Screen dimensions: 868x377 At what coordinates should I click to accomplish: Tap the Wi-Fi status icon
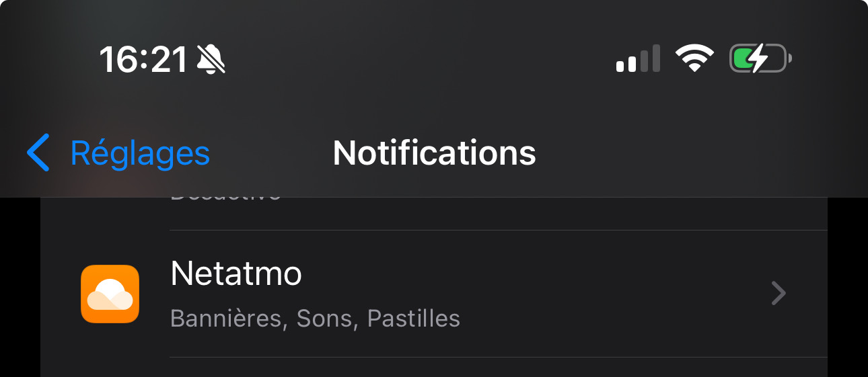pyautogui.click(x=695, y=59)
